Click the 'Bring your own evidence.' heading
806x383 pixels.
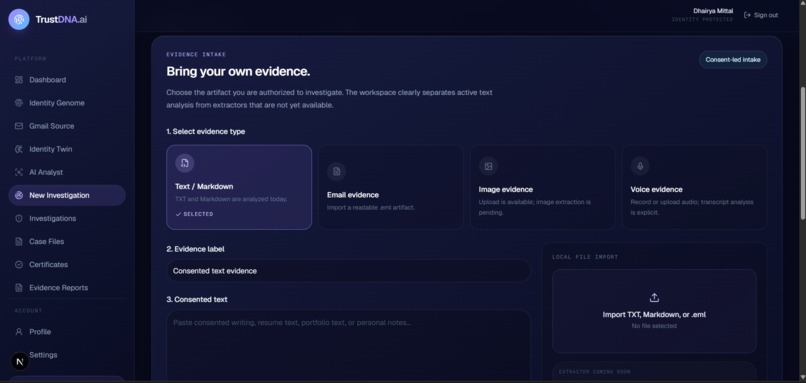238,71
